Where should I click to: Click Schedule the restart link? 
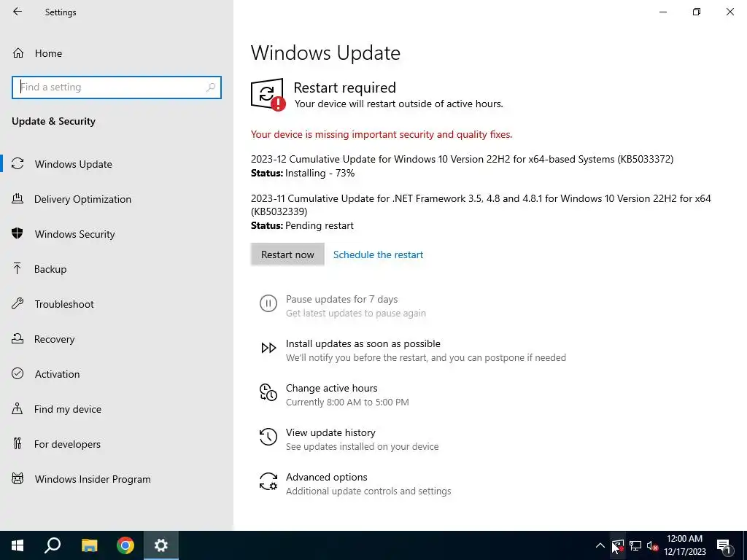[x=378, y=254]
